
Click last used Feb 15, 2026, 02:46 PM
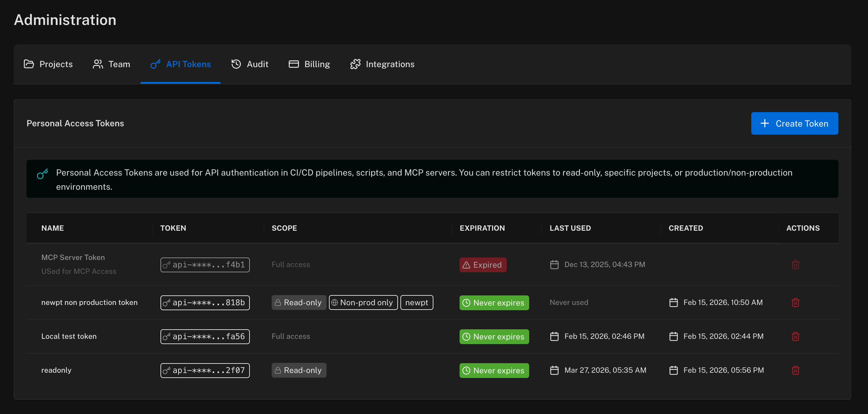point(604,336)
